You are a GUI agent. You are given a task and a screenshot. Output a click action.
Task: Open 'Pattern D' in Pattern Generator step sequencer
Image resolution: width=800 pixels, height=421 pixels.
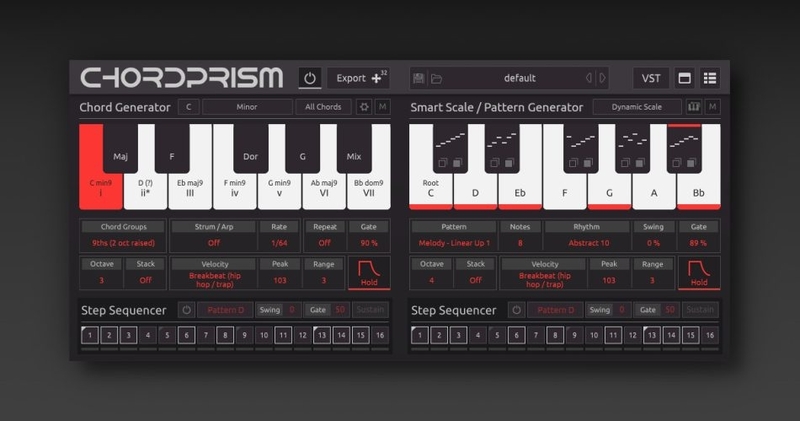[556, 310]
